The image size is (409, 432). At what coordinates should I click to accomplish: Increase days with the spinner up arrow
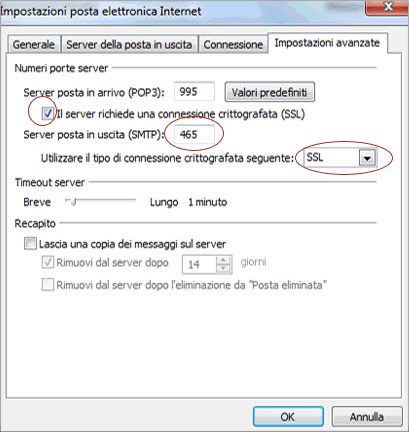[224, 260]
